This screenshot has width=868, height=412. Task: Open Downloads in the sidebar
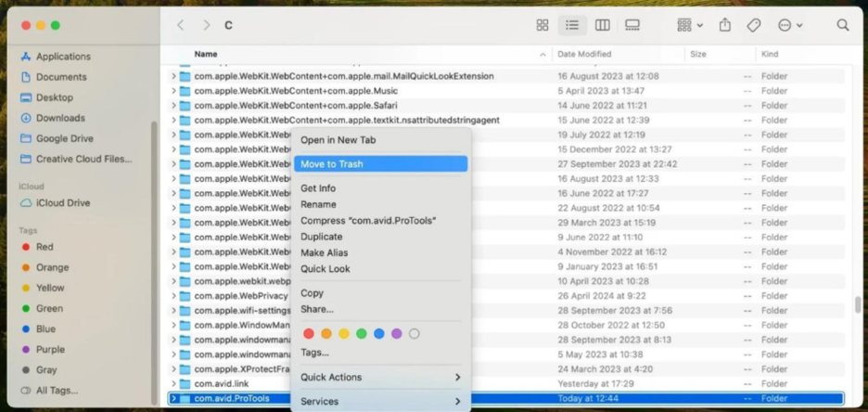click(60, 118)
